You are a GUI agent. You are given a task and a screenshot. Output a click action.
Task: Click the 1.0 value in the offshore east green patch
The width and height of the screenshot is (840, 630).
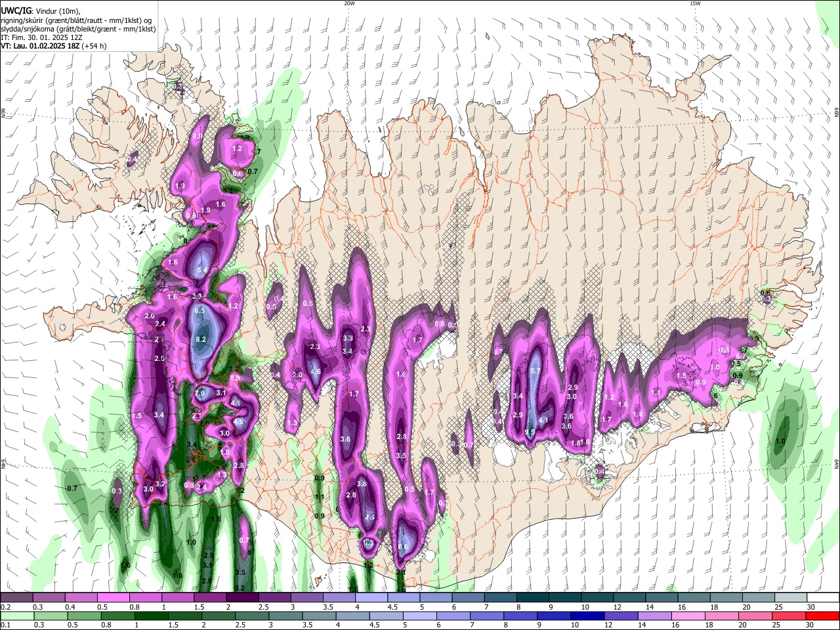780,442
